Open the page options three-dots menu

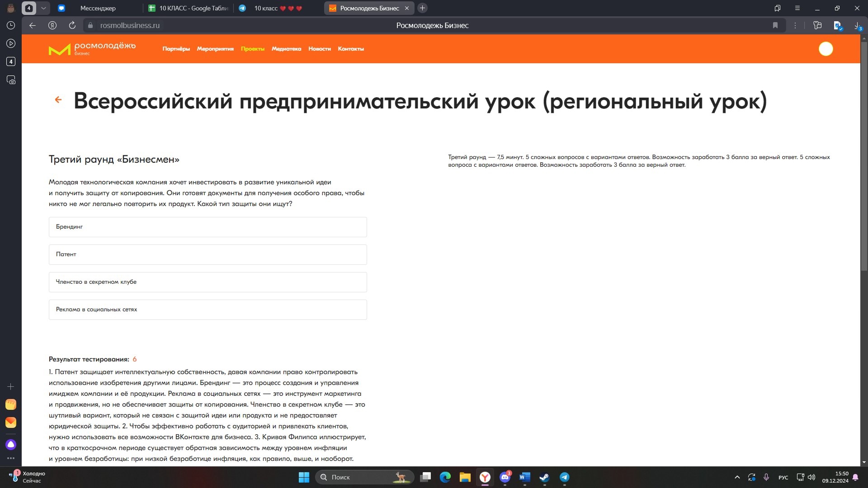[795, 25]
